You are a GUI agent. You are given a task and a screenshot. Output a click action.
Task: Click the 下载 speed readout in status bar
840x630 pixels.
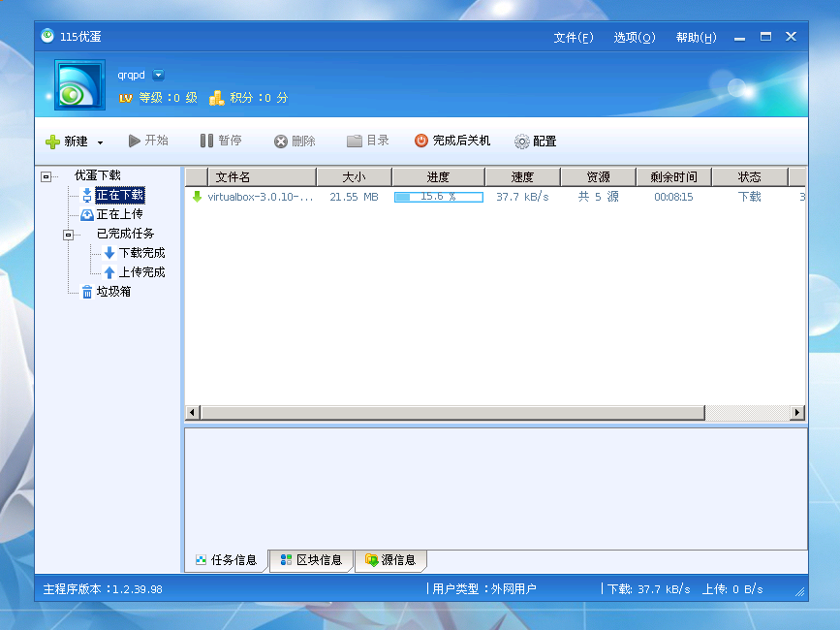[648, 589]
